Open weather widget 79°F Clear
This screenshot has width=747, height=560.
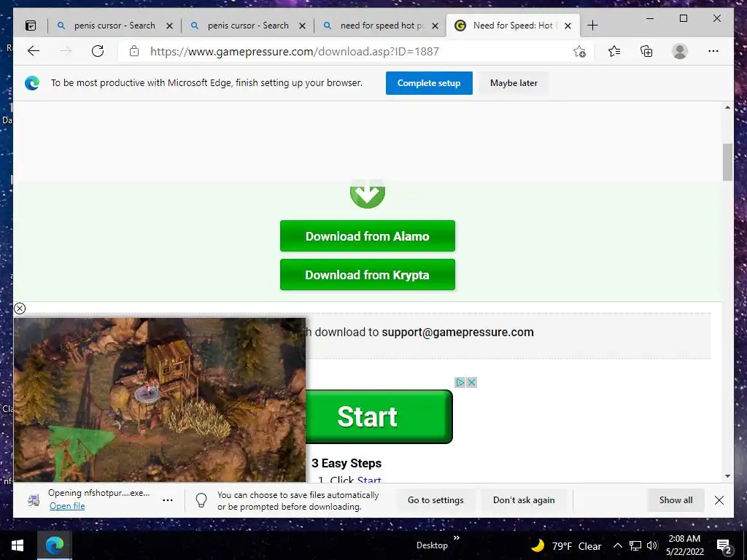(x=566, y=545)
